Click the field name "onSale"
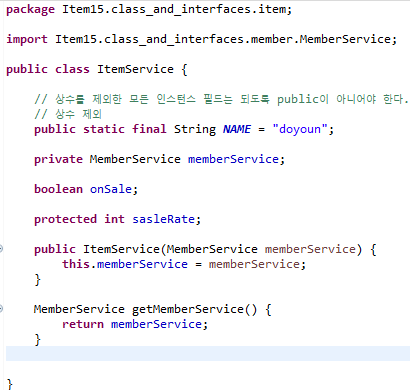410x390 pixels. [x=111, y=189]
